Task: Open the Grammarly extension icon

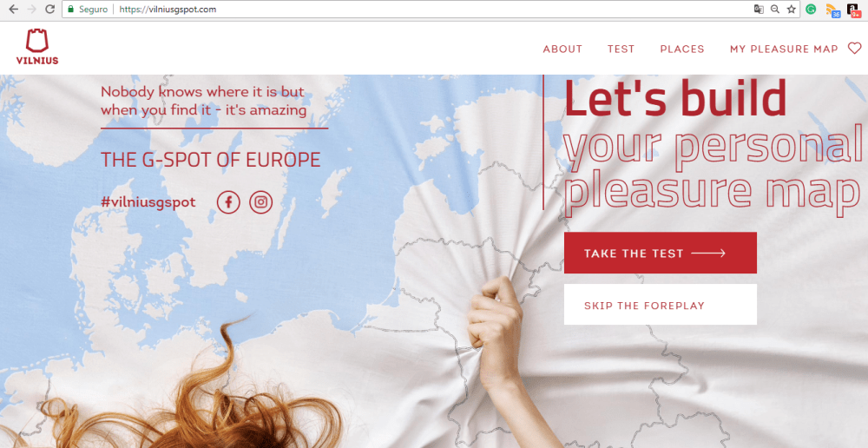Action: pyautogui.click(x=811, y=10)
